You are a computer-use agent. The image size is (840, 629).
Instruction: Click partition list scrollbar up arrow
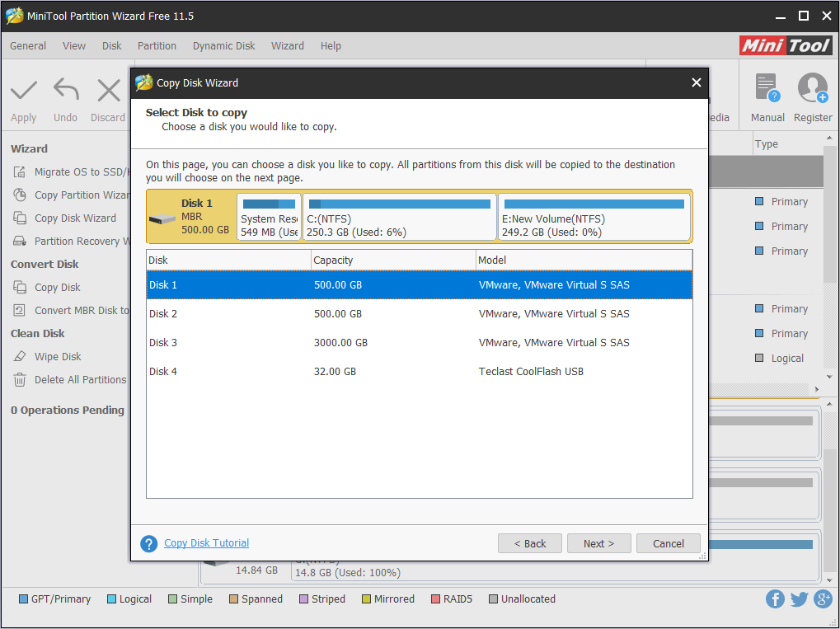[x=830, y=138]
